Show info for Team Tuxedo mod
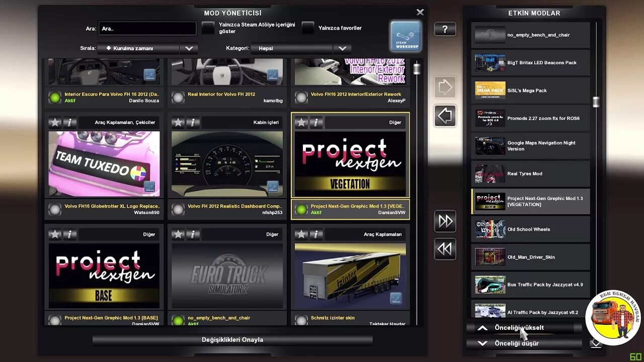644x362 pixels. 70,122
